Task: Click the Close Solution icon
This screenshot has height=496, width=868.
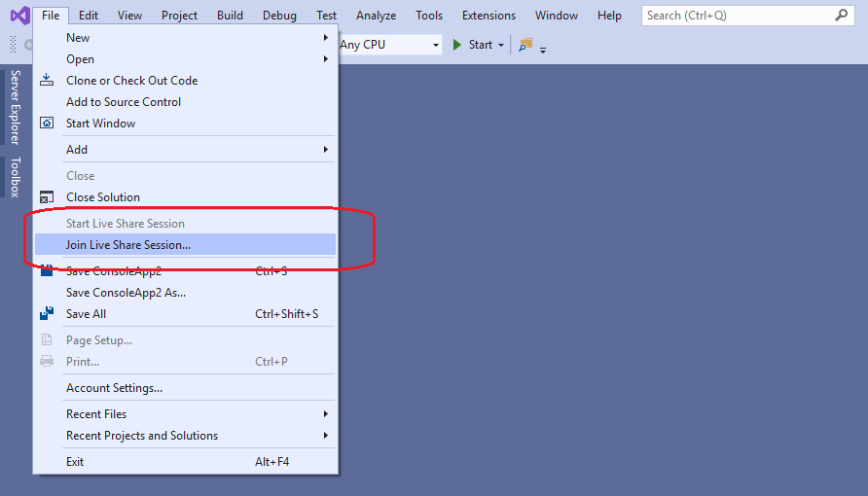Action: pyautogui.click(x=47, y=196)
